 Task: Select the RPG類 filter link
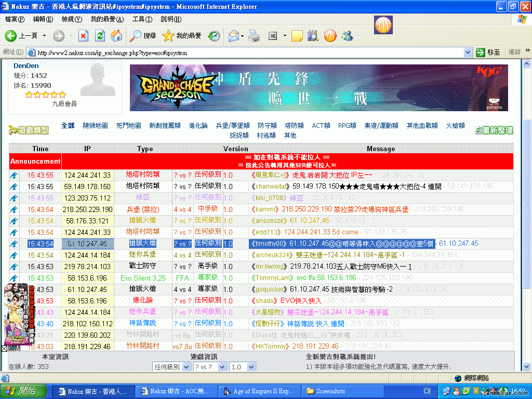pos(347,126)
